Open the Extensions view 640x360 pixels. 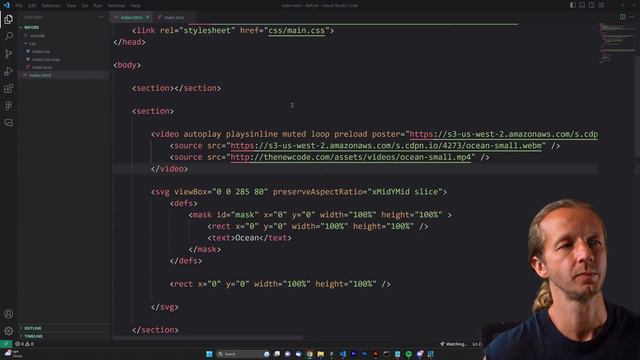[9, 89]
